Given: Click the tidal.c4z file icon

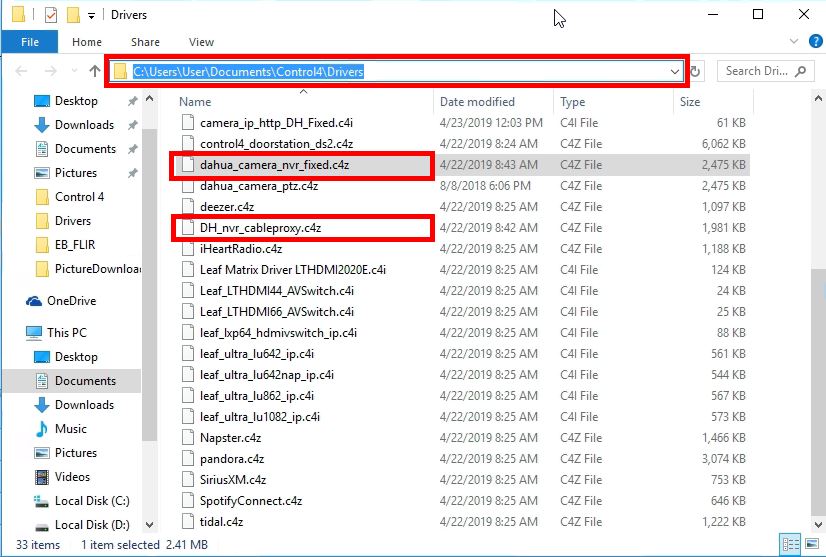Looking at the screenshot, I should (188, 522).
